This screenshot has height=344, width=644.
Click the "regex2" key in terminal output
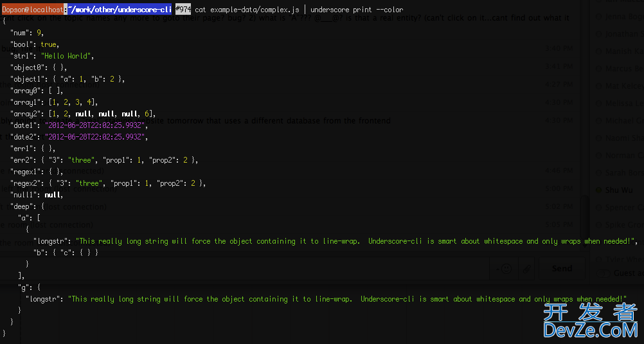[x=24, y=183]
